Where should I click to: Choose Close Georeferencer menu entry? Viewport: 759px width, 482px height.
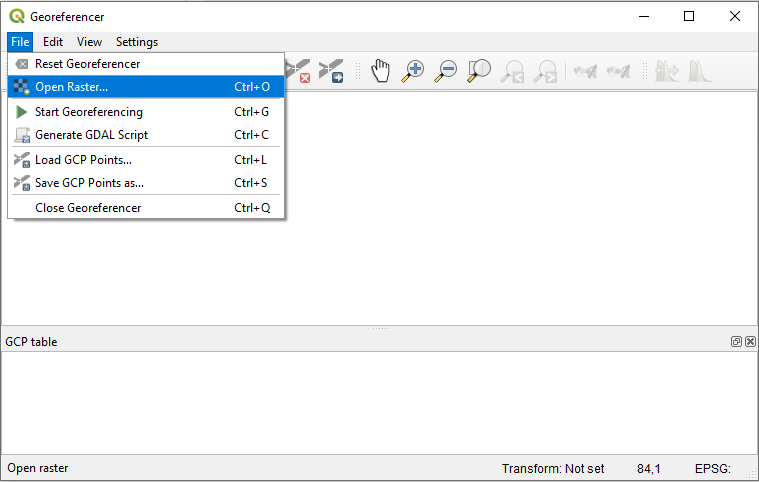146,208
